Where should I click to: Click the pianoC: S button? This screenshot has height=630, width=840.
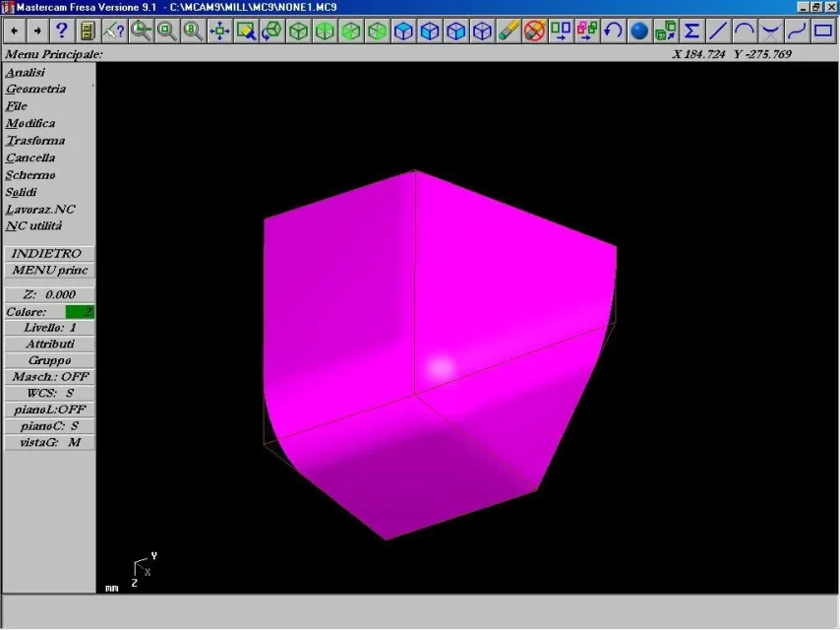(49, 426)
